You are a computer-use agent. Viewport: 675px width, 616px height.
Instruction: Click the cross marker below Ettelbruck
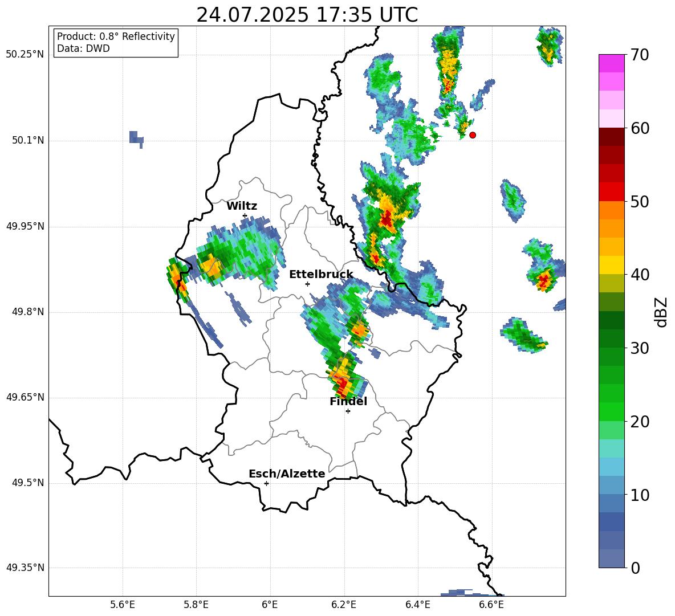(x=307, y=284)
